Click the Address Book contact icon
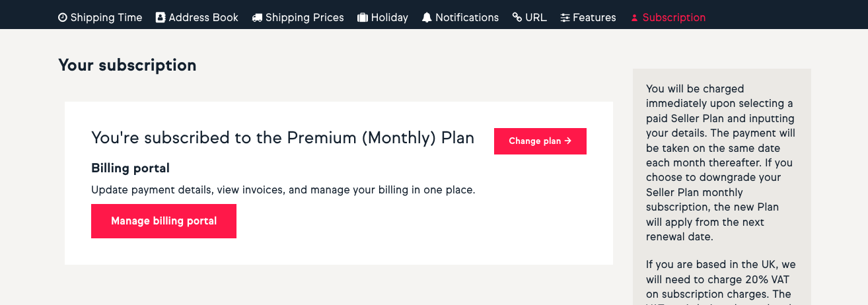The height and width of the screenshot is (305, 868). (161, 18)
